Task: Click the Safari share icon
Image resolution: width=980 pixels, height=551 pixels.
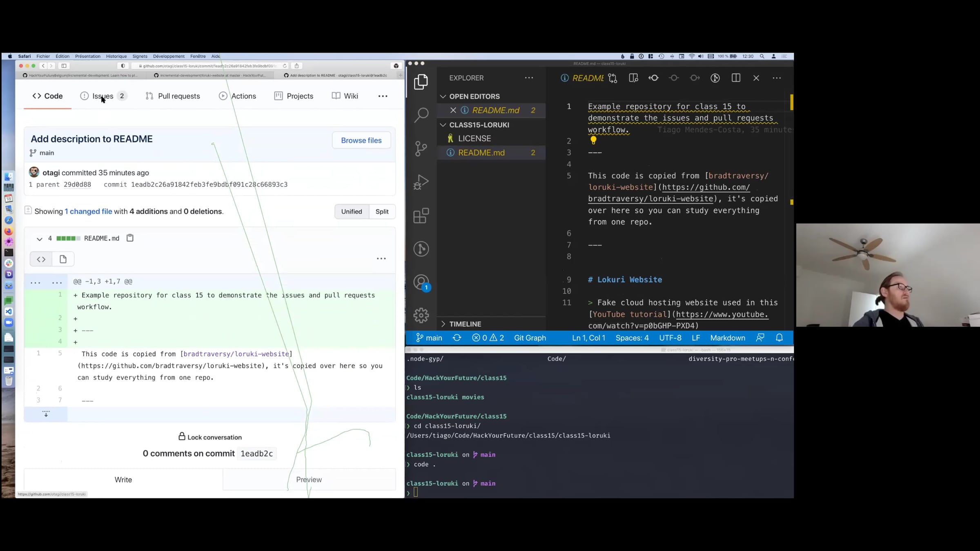Action: tap(297, 66)
